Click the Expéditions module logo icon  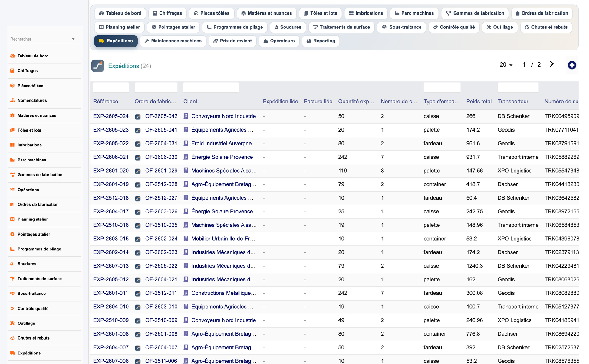[x=97, y=66]
